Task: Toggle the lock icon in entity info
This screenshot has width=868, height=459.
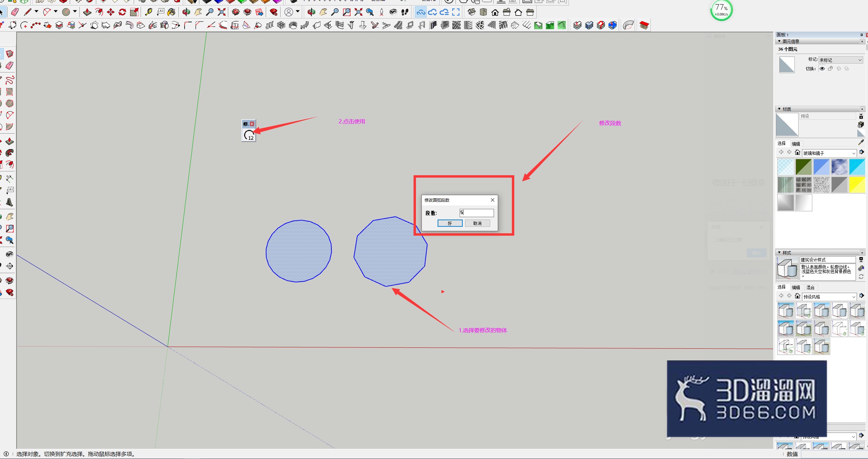Action: click(830, 69)
